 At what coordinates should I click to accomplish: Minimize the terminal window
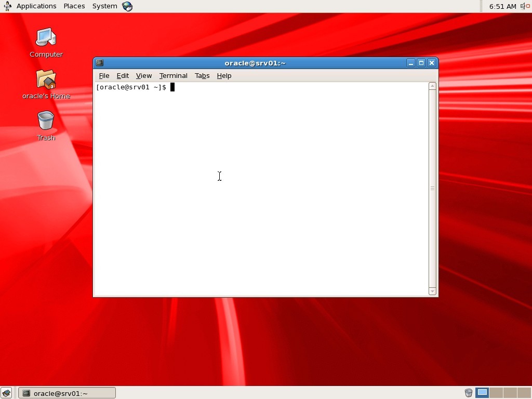coord(410,63)
